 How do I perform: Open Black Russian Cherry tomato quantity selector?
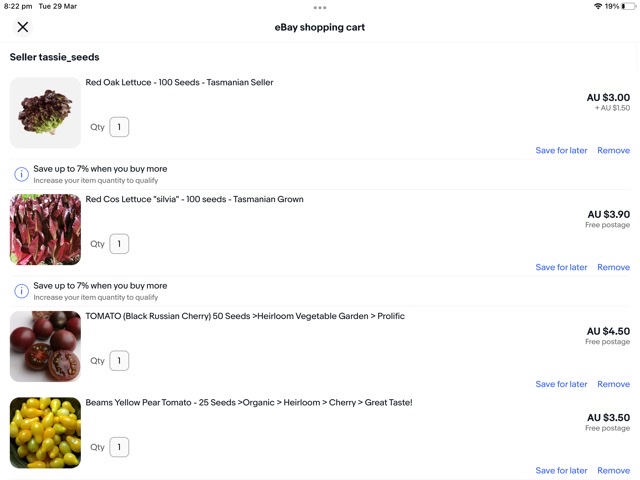(119, 361)
